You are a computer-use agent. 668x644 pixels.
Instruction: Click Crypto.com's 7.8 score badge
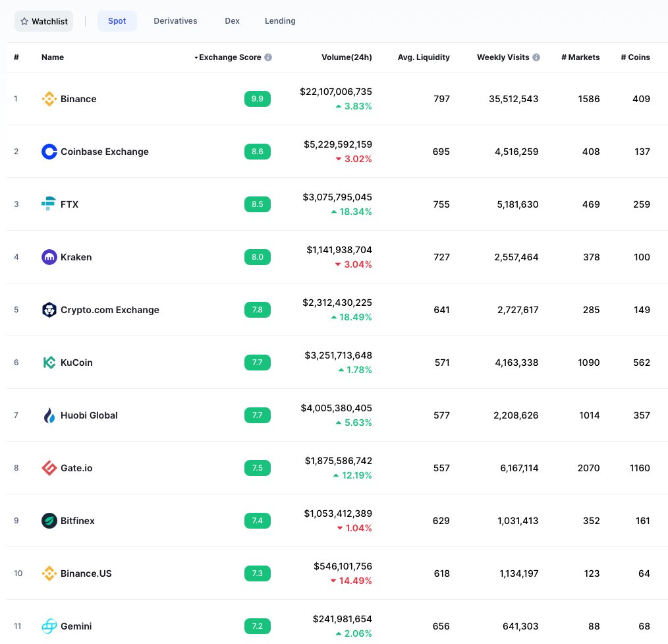[x=258, y=310]
